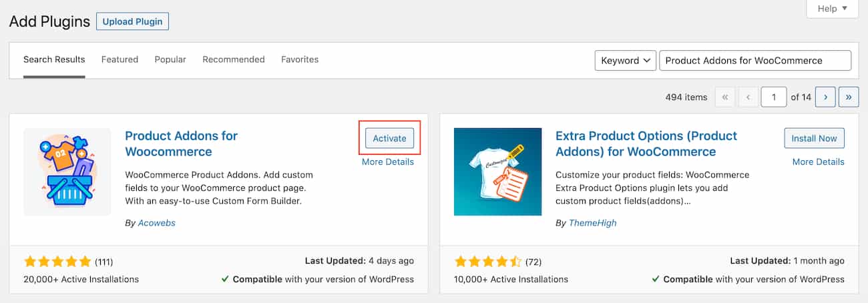Image resolution: width=868 pixels, height=303 pixels.
Task: Go to next page of results
Action: (825, 97)
